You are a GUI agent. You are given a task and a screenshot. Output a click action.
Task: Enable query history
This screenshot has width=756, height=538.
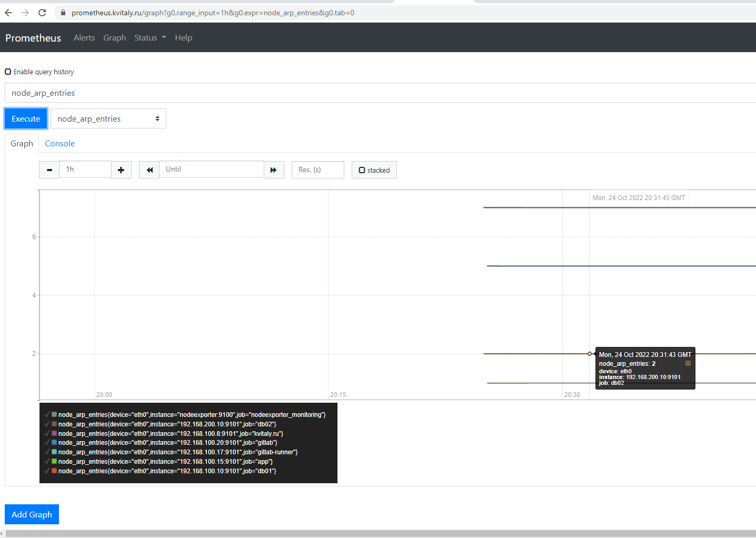pos(8,71)
